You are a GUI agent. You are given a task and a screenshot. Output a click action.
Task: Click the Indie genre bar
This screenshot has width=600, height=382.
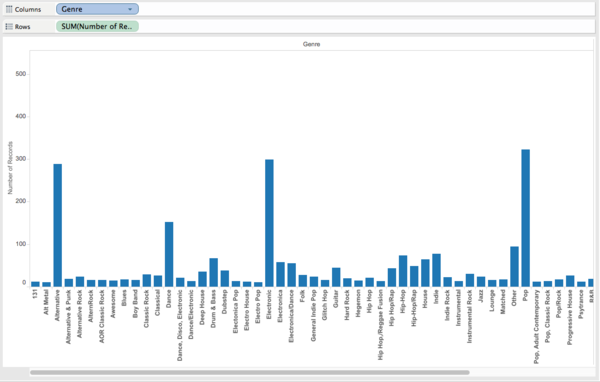[x=436, y=270]
